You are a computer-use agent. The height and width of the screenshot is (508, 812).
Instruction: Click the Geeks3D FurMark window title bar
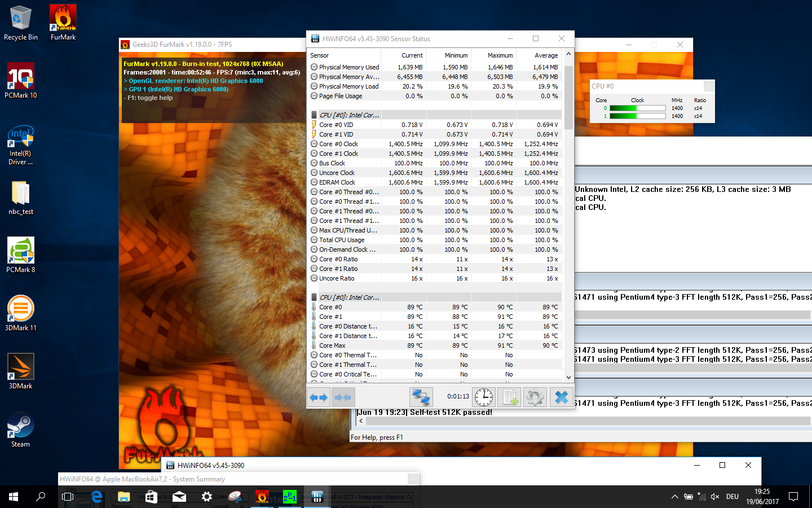212,45
